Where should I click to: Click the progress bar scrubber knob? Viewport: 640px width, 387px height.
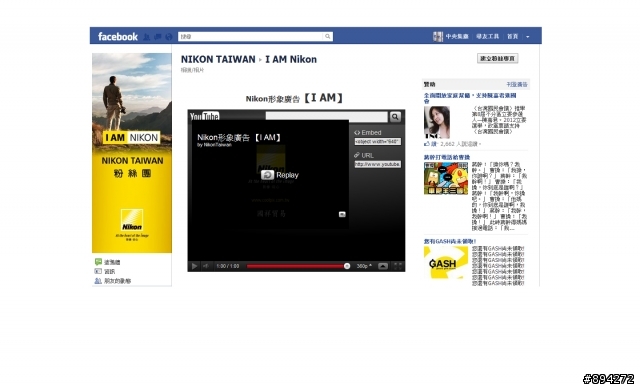pyautogui.click(x=347, y=266)
